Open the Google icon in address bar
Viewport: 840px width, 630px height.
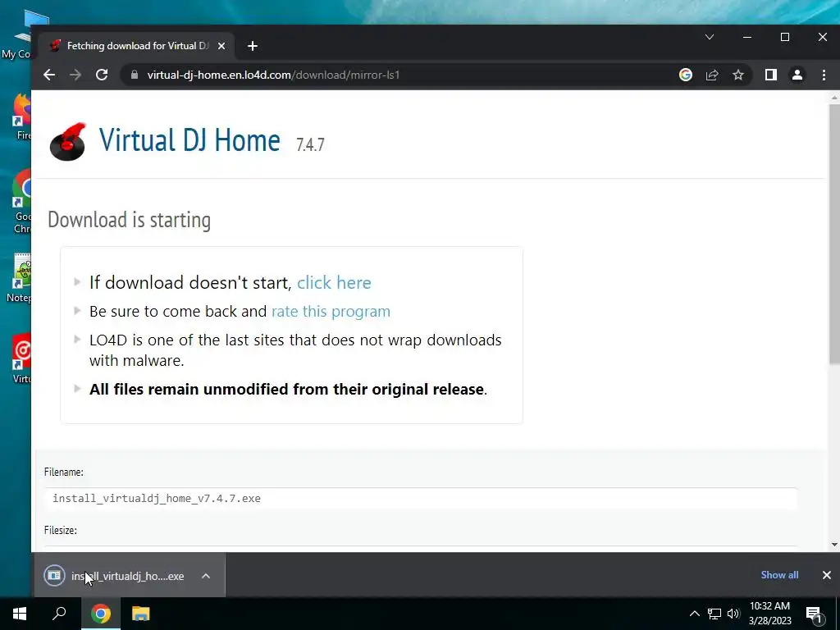pos(686,75)
